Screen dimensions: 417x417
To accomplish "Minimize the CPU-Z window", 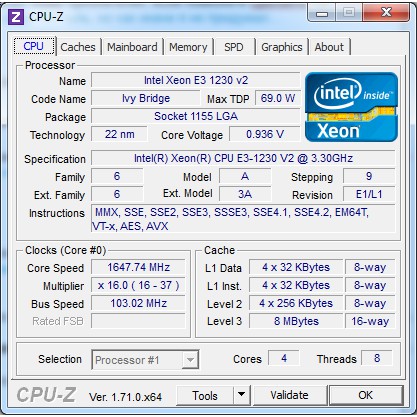I will coord(322,13).
